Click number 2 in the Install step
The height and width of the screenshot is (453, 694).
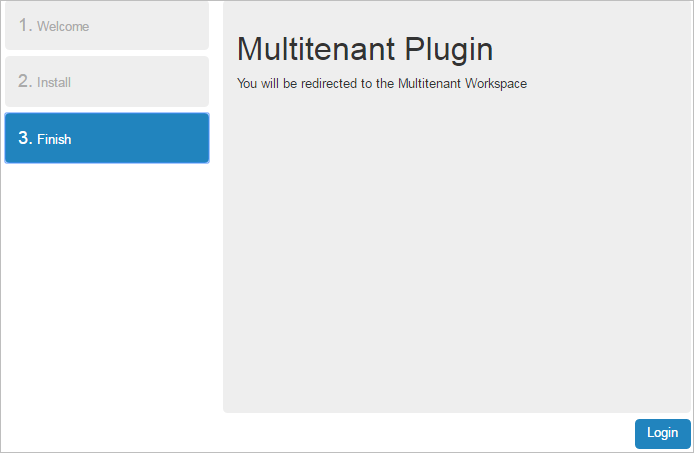pyautogui.click(x=25, y=81)
